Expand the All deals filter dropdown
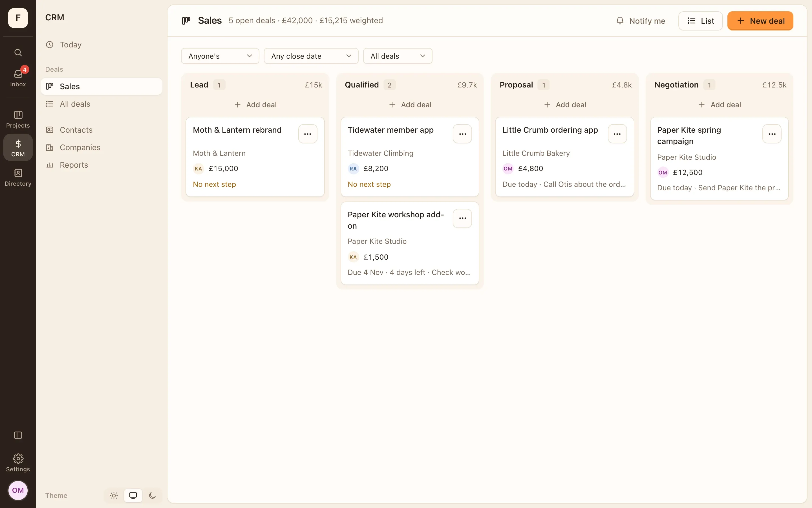812x508 pixels. point(398,56)
